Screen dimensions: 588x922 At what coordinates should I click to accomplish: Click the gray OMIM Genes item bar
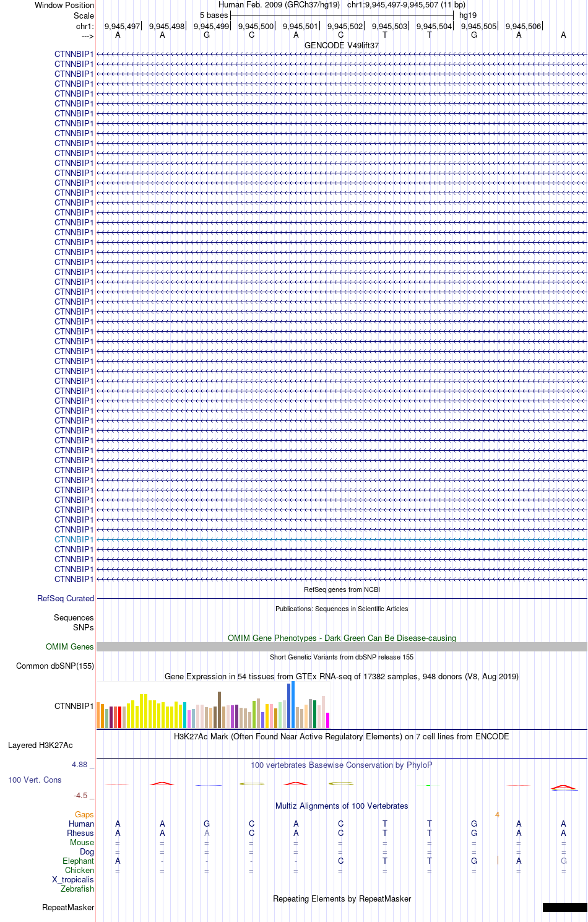(x=342, y=646)
